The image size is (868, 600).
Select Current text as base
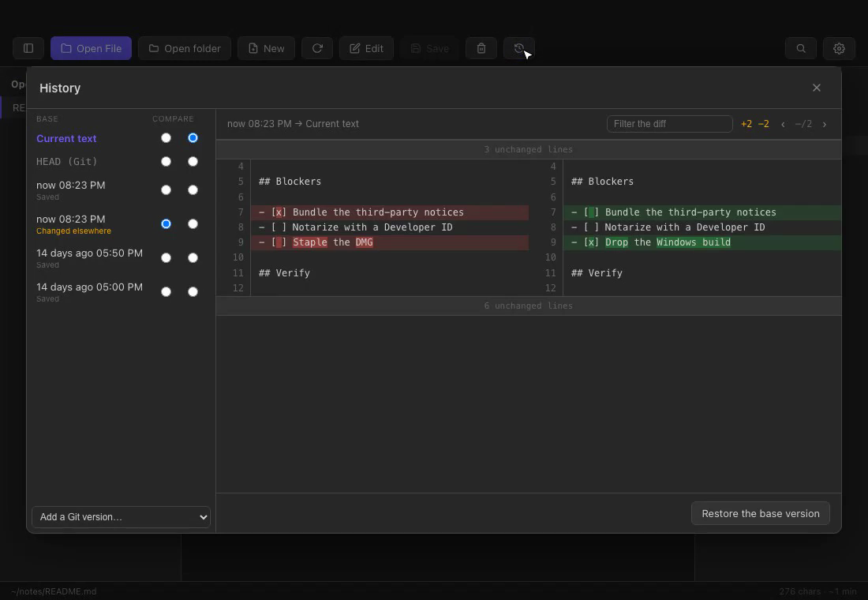point(166,138)
